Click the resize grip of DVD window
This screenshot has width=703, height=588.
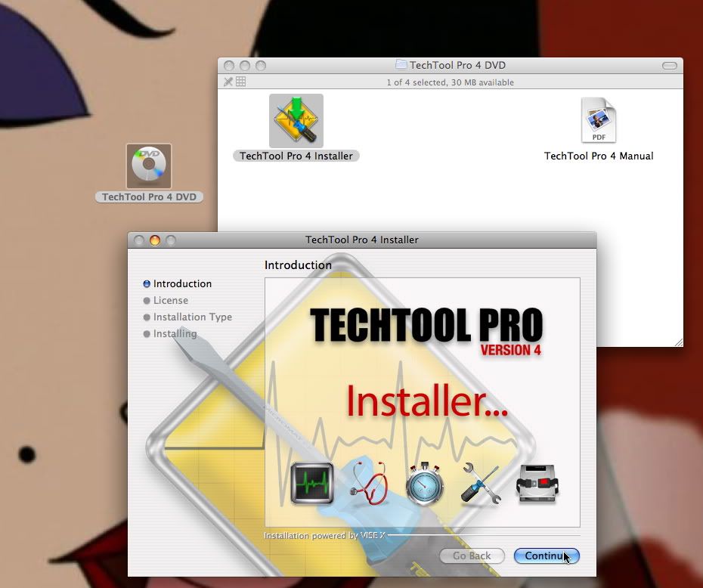click(678, 342)
